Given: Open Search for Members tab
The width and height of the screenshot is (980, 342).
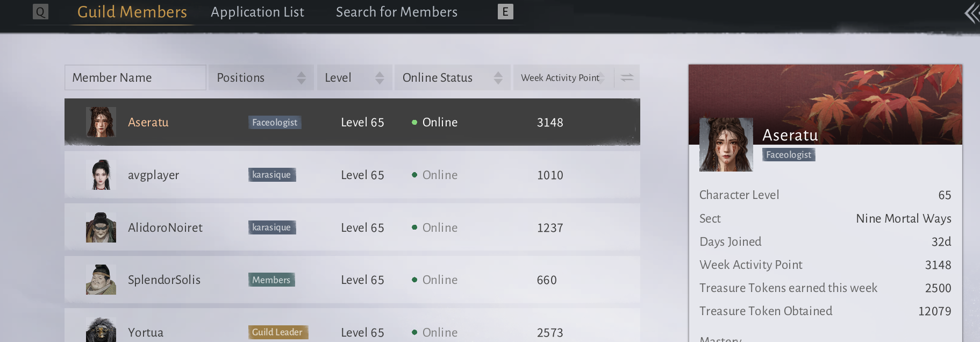Looking at the screenshot, I should click(397, 12).
